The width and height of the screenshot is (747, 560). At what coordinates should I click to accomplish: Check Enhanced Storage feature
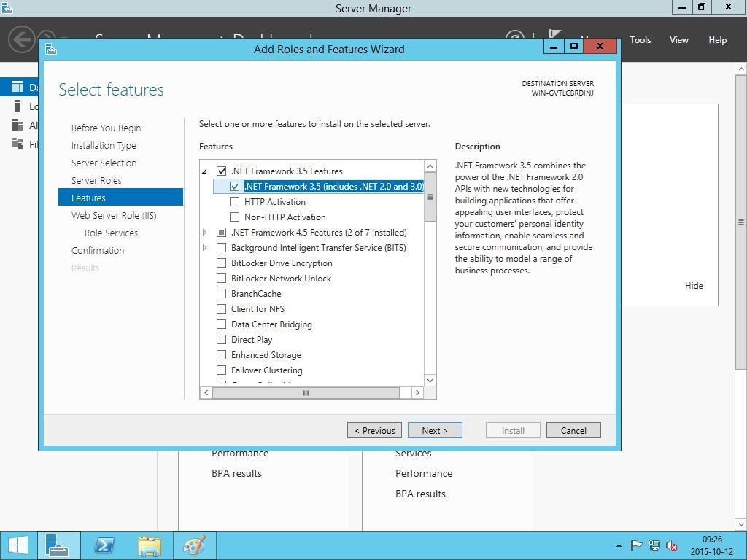point(221,354)
